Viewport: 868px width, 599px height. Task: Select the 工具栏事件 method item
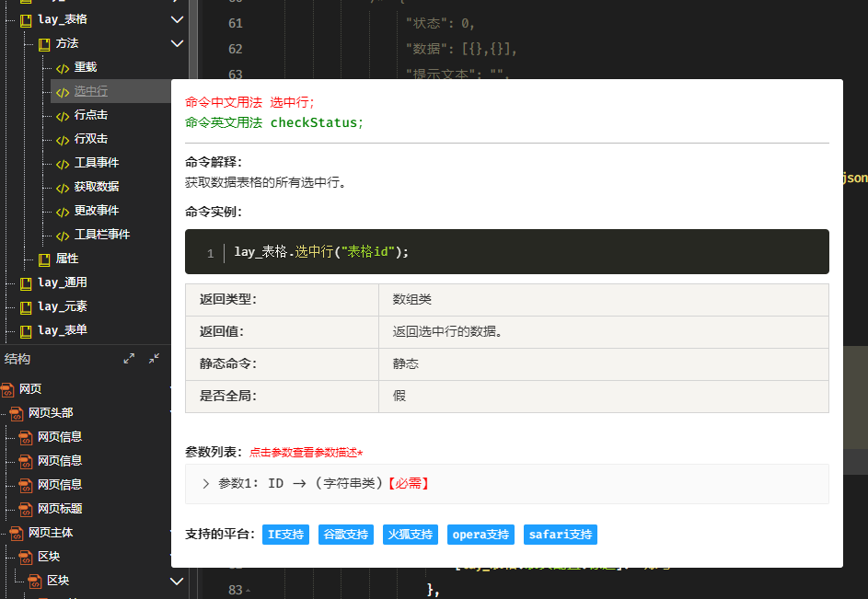pos(102,235)
